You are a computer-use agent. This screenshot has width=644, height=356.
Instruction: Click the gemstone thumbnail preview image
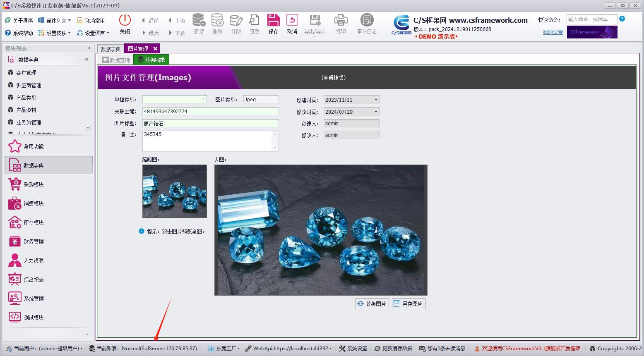click(175, 191)
